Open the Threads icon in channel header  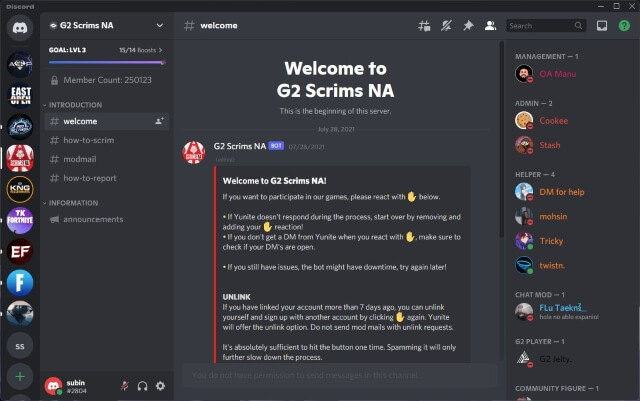coord(423,25)
